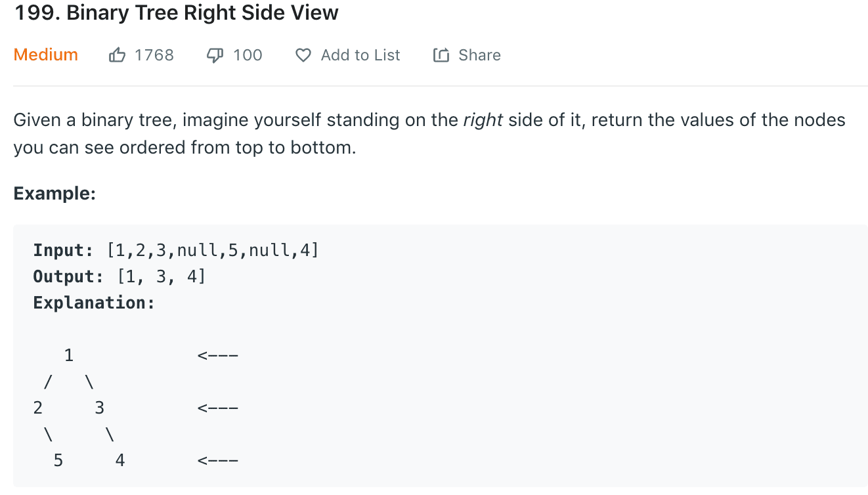Click the thumbs-up like icon

click(x=117, y=55)
